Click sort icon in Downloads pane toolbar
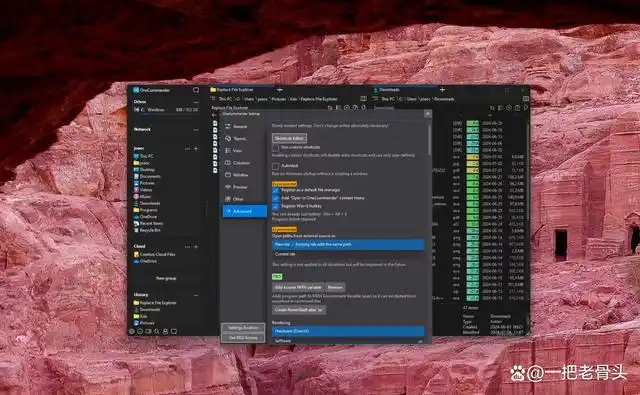This screenshot has height=395, width=640. tap(492, 108)
